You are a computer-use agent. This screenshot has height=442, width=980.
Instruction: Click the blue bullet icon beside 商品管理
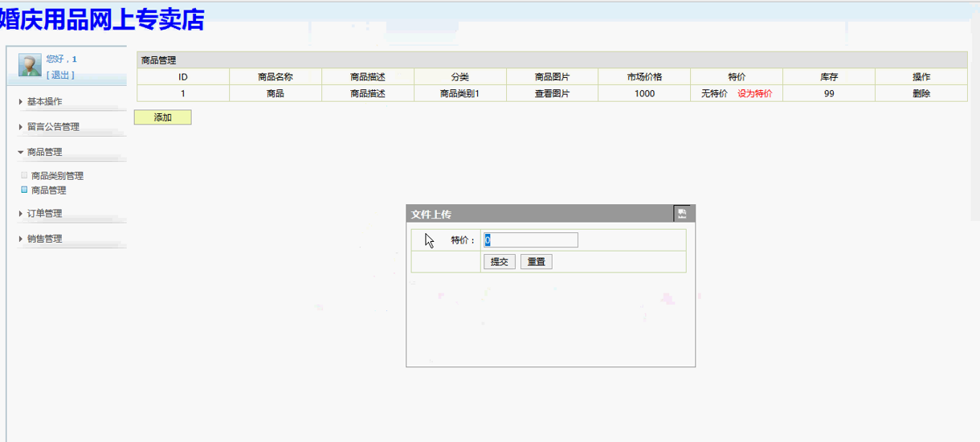(x=24, y=190)
